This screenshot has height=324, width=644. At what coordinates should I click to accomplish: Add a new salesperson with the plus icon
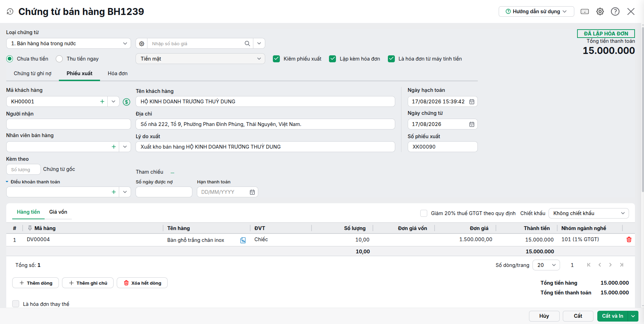tap(114, 147)
